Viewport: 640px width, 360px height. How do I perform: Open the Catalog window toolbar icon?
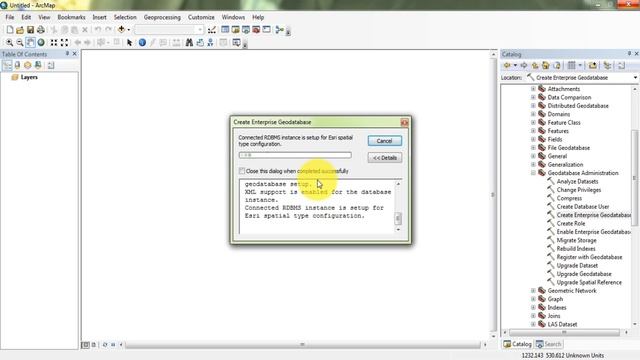click(x=236, y=30)
